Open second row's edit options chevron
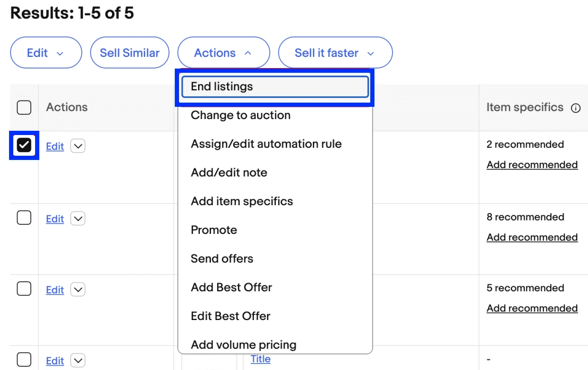 pyautogui.click(x=78, y=218)
